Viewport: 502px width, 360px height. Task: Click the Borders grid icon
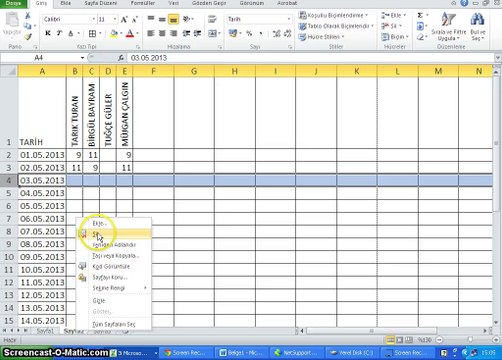[92, 33]
